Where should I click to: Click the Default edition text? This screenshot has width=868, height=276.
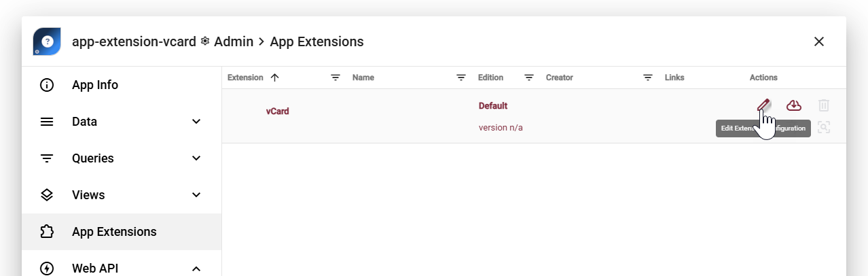493,105
